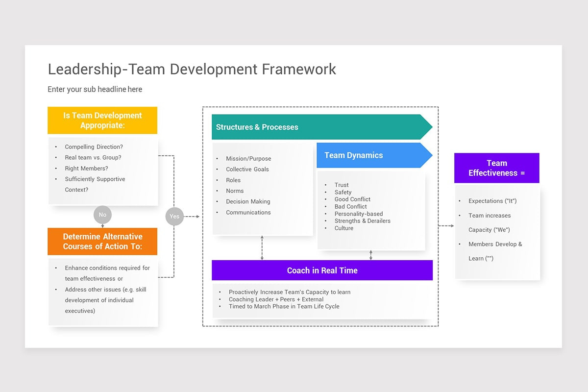Click the double-headed arrow above Coach in Real Time
Viewport: 588px width, 392px height.
(x=263, y=248)
